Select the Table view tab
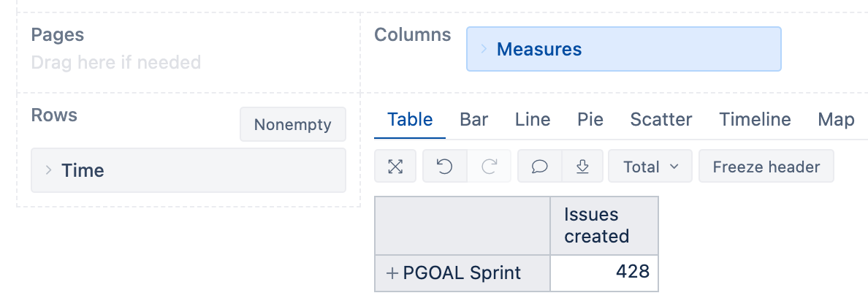This screenshot has width=868, height=301. [410, 120]
